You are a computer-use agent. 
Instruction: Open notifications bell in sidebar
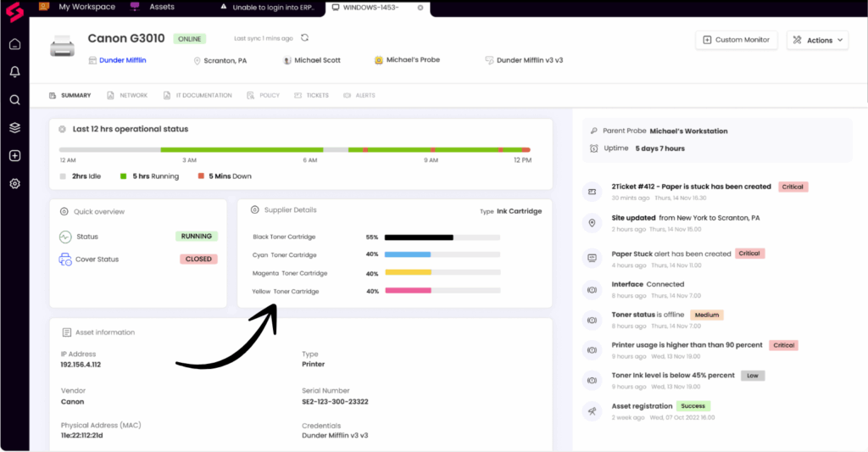[x=15, y=71]
